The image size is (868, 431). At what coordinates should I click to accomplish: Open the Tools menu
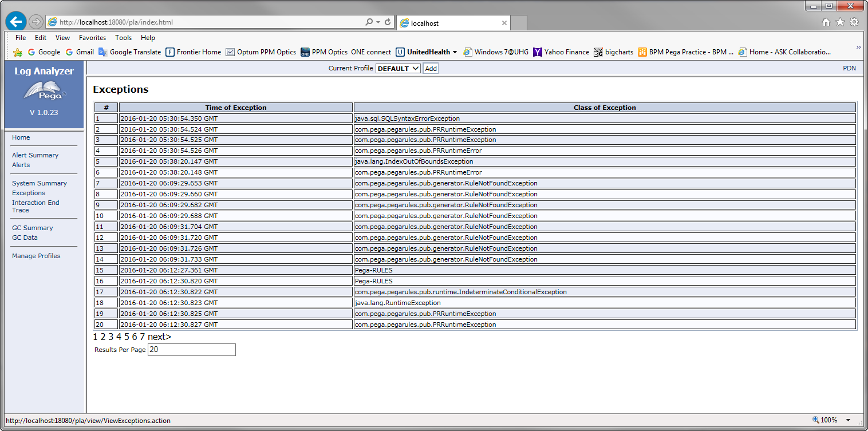tap(123, 38)
